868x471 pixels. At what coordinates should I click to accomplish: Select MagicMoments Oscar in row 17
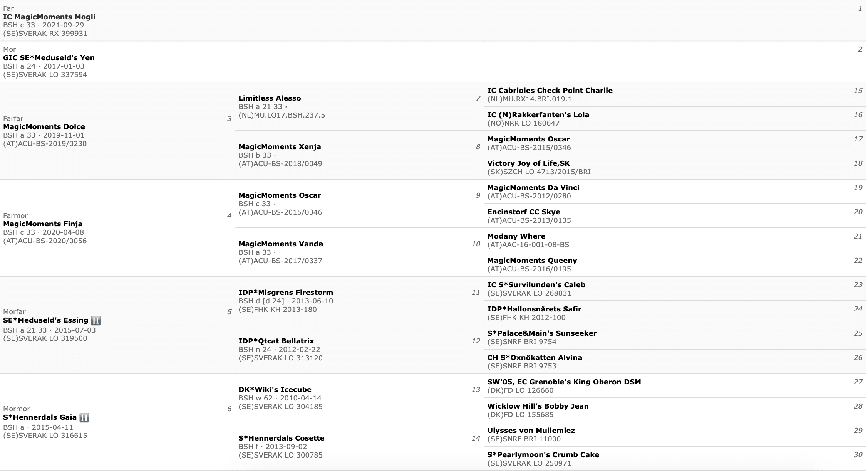pos(528,139)
